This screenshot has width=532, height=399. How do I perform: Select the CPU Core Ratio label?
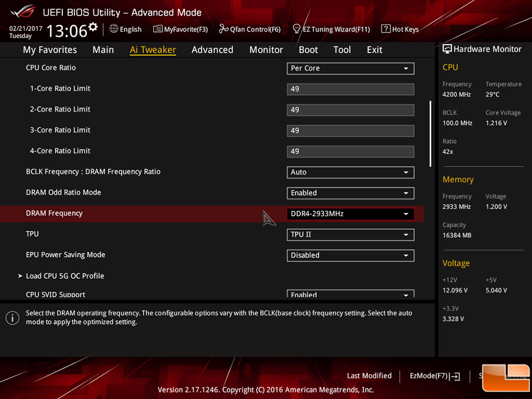tap(51, 68)
